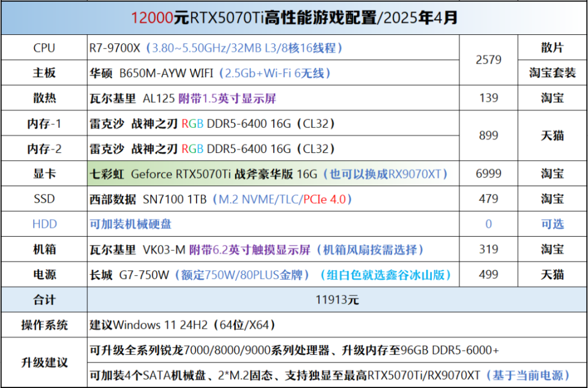Image resolution: width=588 pixels, height=388 pixels.
Task: Select the "西部数据 SN7100 1TB" cell
Action: pos(273,199)
